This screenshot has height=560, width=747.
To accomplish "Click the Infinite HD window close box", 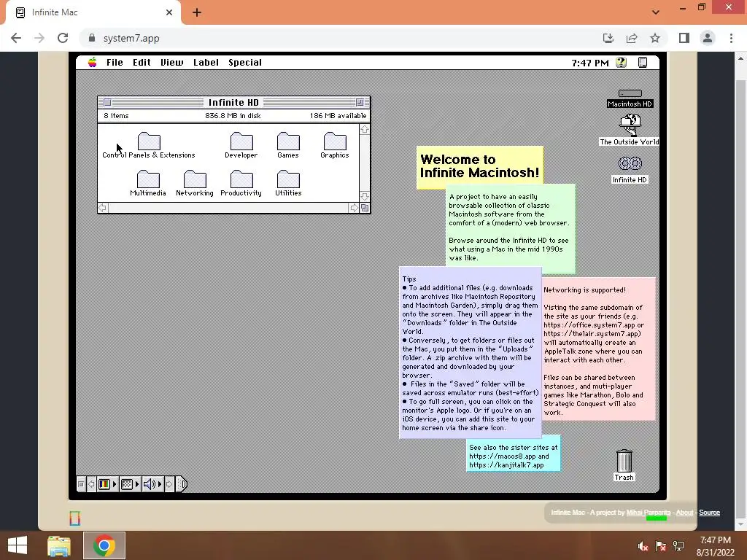I will click(x=108, y=102).
